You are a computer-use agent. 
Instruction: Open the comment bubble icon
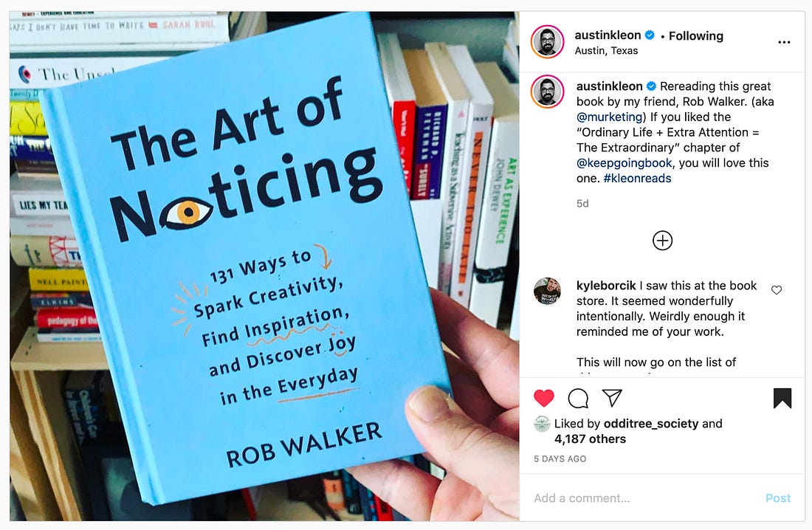578,399
